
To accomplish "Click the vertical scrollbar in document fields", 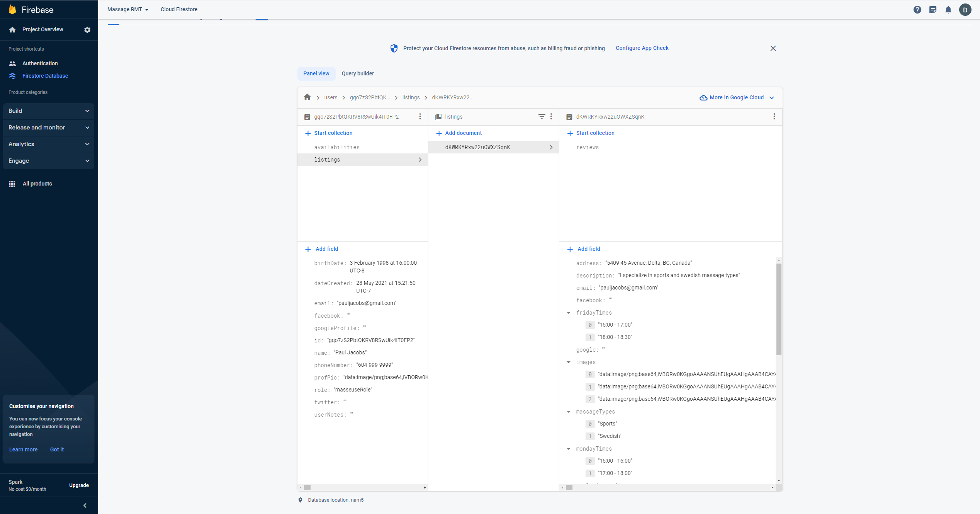I will coord(778,309).
